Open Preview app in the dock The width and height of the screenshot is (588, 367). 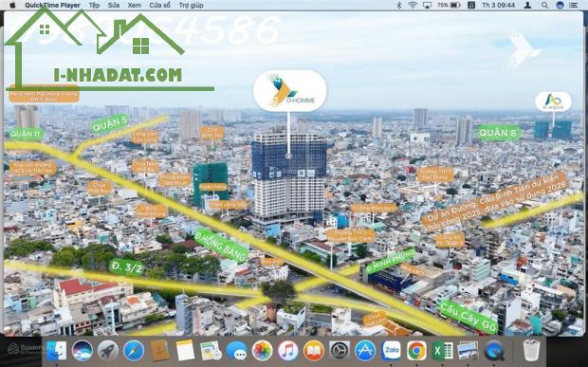click(468, 351)
